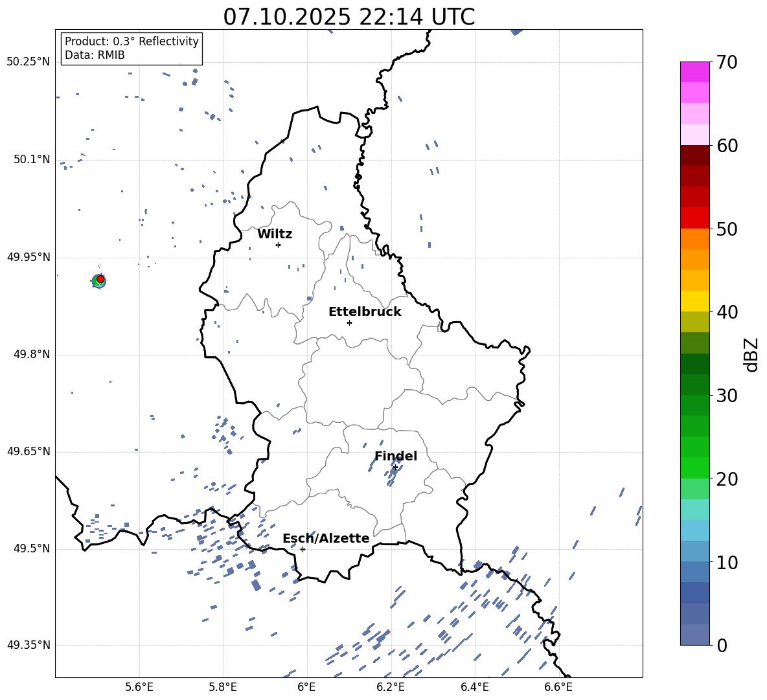Click the Wiltz location cross marker
The height and width of the screenshot is (700, 767).
coord(279,245)
